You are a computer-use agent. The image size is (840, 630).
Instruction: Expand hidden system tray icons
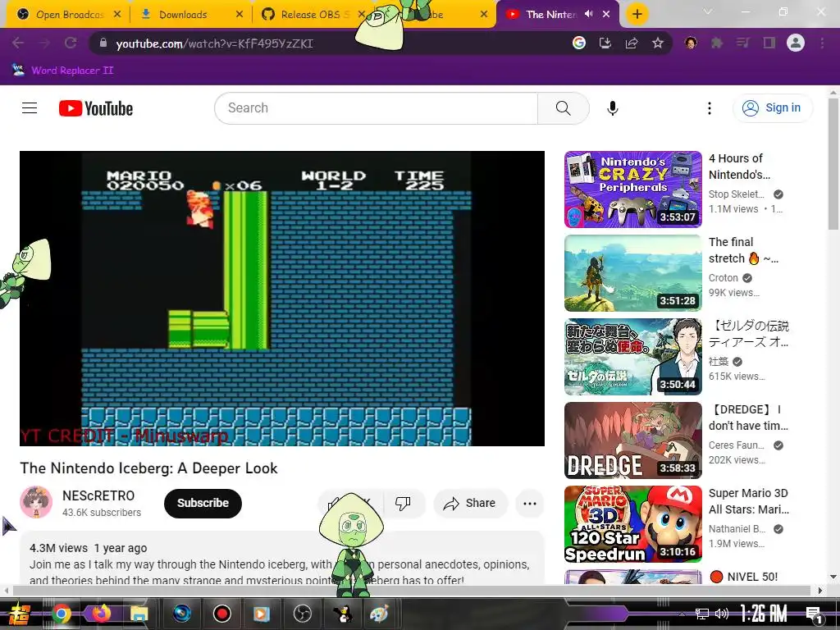pyautogui.click(x=682, y=614)
